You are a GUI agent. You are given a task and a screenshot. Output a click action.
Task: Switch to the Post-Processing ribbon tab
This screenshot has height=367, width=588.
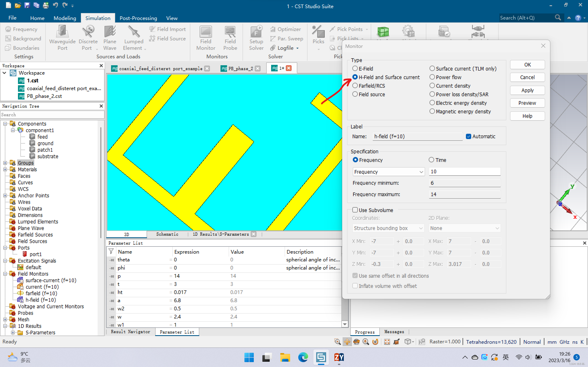pos(138,18)
